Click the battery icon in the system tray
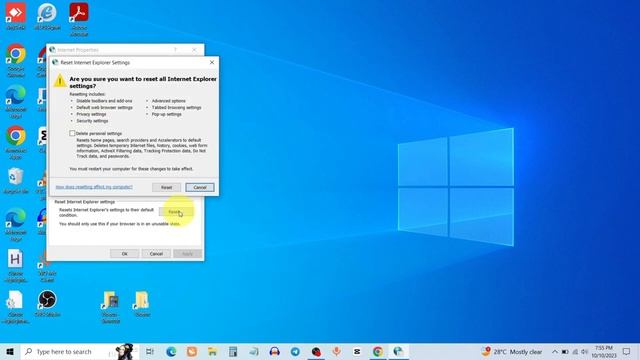 pos(565,351)
